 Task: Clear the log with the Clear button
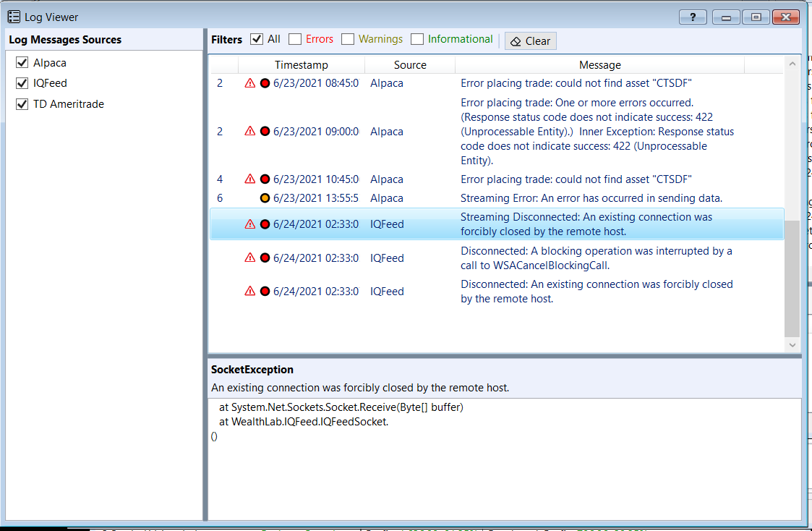[x=530, y=41]
